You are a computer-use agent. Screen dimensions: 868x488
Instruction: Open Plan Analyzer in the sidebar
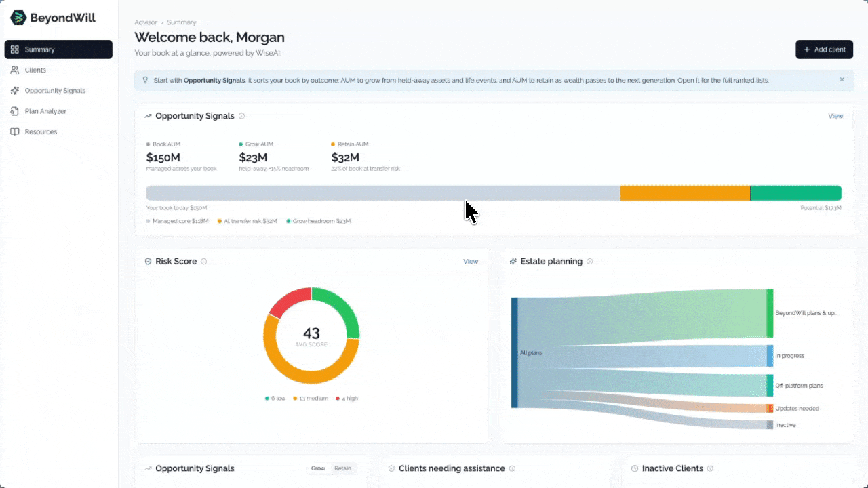click(x=58, y=111)
